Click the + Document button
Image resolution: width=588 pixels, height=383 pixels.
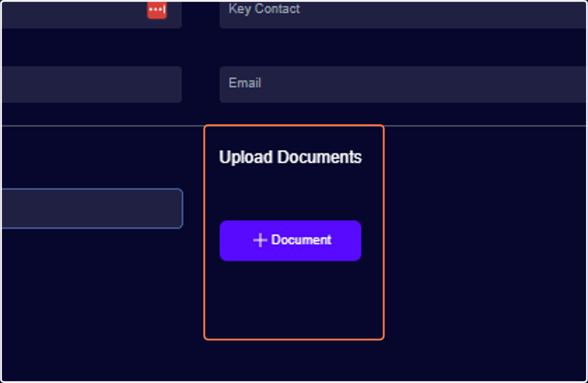click(x=291, y=240)
